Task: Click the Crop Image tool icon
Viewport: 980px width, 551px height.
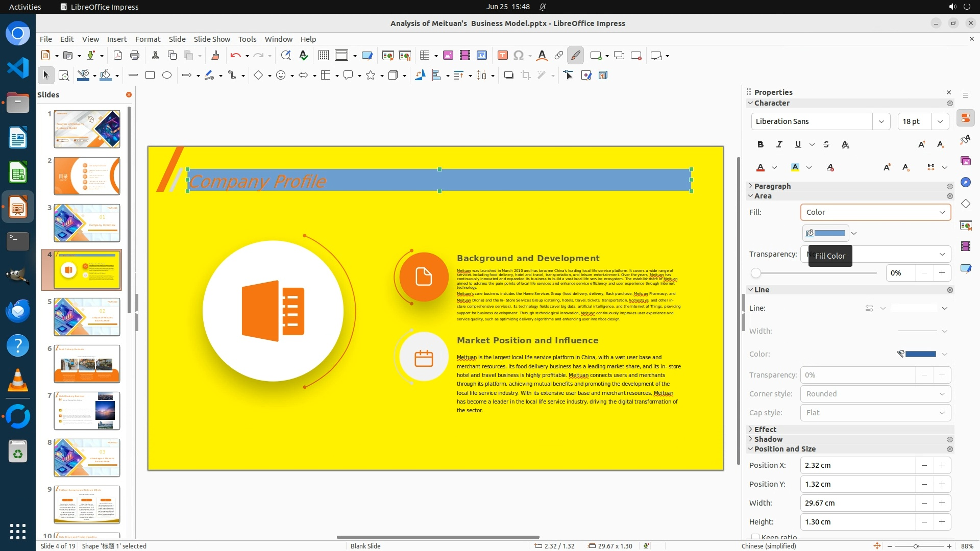Action: (526, 76)
